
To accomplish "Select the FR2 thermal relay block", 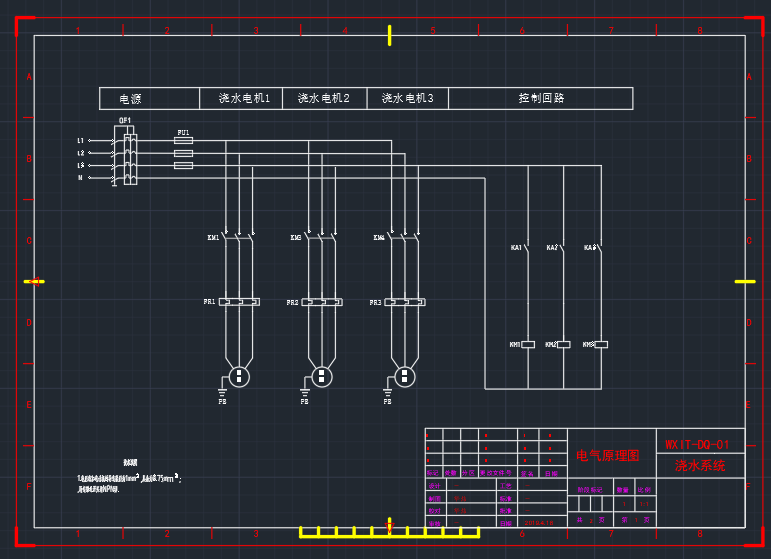I will coord(322,301).
